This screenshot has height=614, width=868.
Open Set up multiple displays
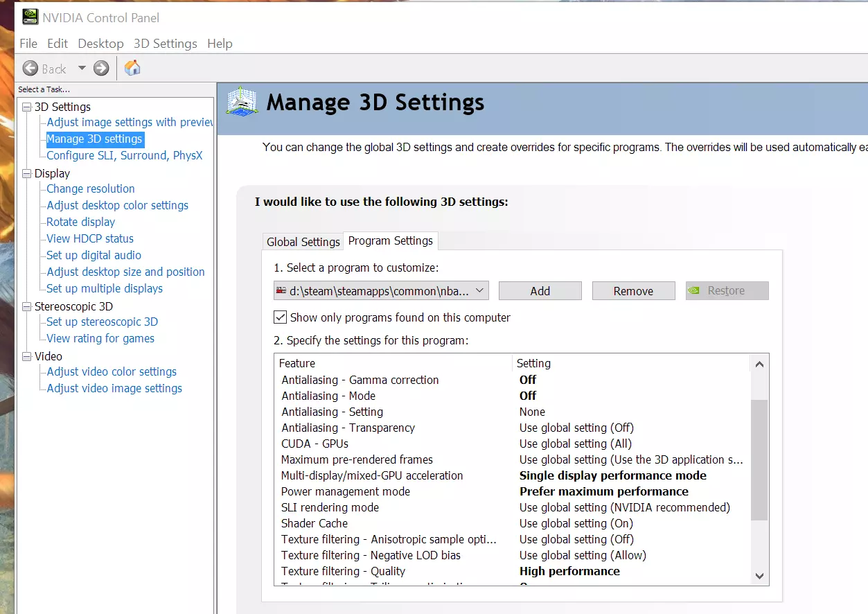point(105,288)
